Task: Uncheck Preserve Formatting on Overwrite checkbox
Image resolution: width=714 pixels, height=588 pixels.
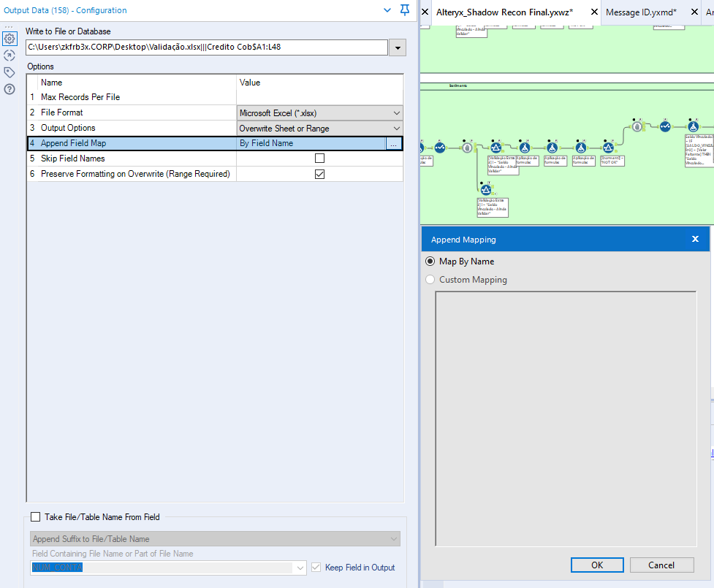Action: pos(319,174)
